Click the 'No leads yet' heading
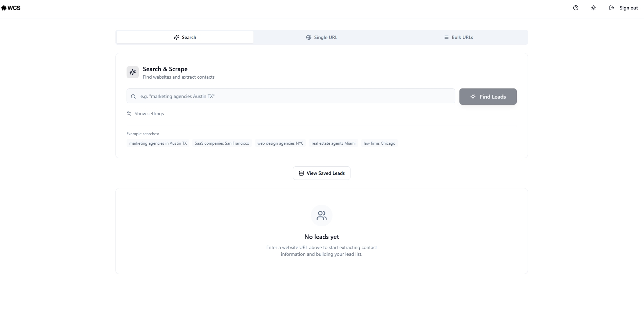The height and width of the screenshot is (310, 644). coord(322,237)
